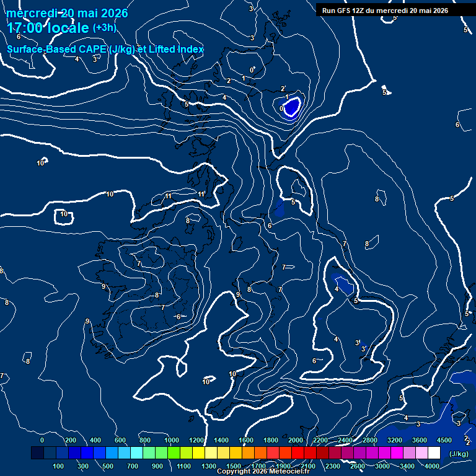Click the legend value "4000" below the scale
Viewport: 476px width, 476px height.
[432, 466]
